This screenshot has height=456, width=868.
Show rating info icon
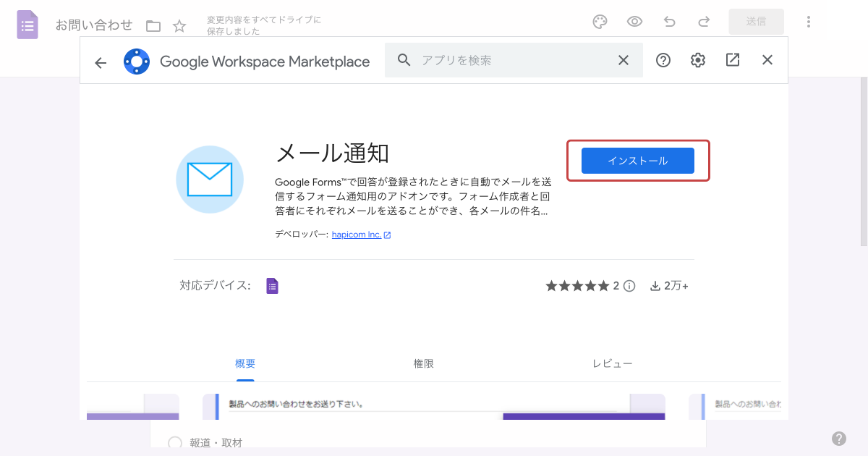pos(629,286)
